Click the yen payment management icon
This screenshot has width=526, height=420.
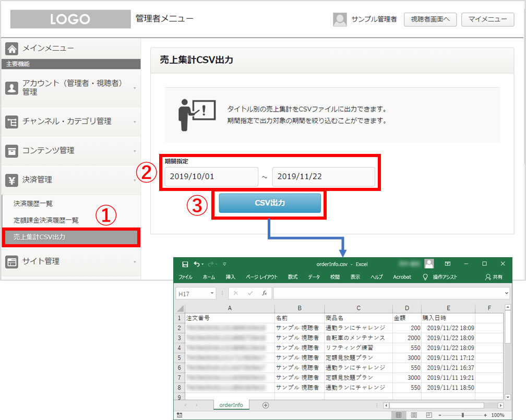pos(11,180)
